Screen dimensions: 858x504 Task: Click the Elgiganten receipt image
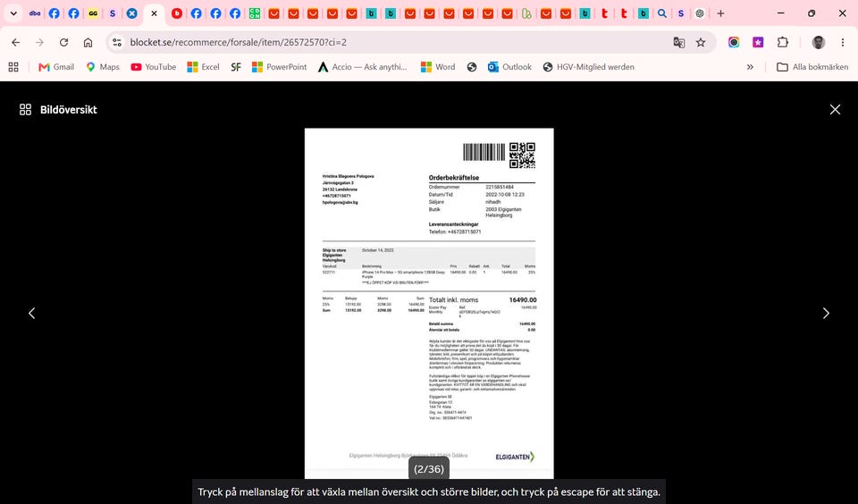tap(429, 304)
